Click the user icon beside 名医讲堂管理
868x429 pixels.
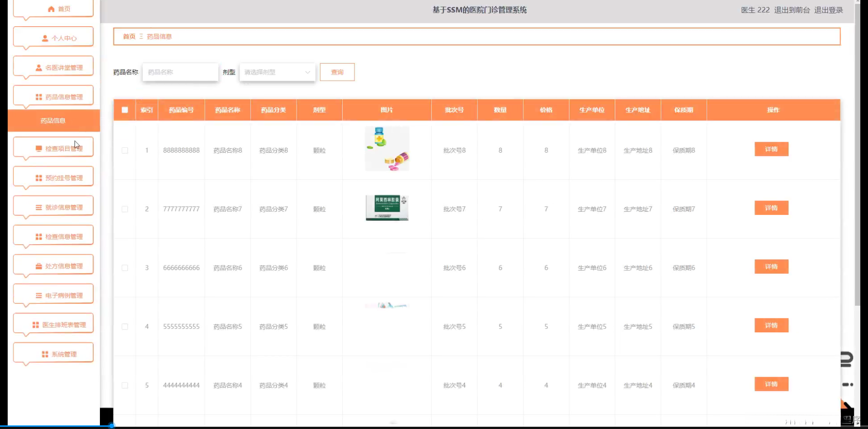[39, 68]
